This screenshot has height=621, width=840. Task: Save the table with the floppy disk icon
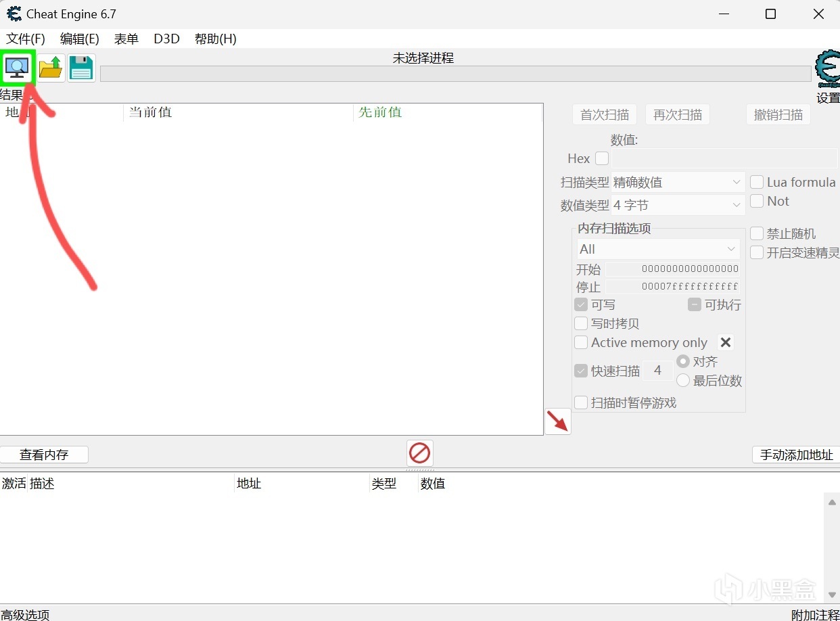(81, 68)
